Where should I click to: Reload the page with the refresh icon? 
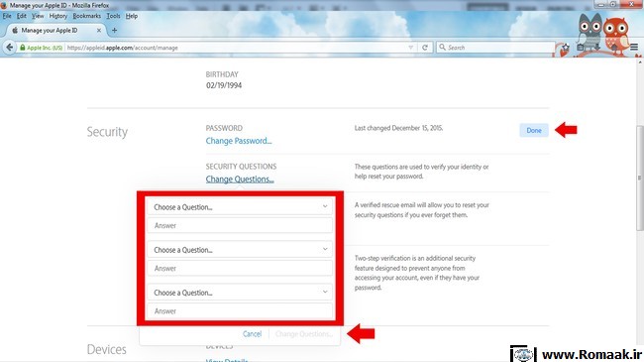pyautogui.click(x=425, y=48)
